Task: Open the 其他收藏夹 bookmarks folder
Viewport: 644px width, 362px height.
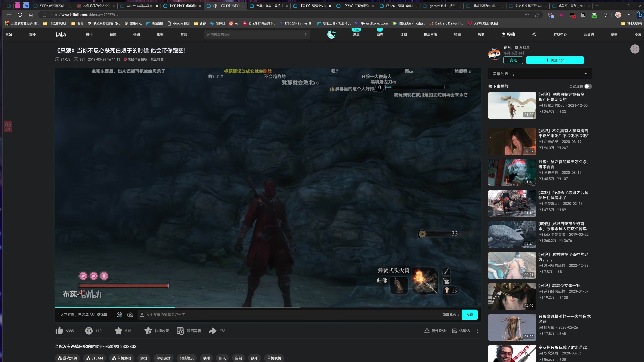Action: [631, 23]
